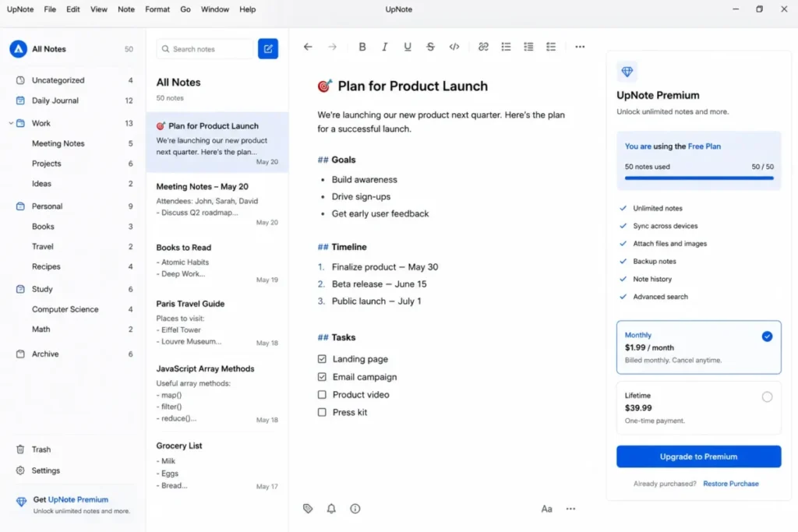This screenshot has width=798, height=532.
Task: Open the Help menu
Action: [x=247, y=9]
